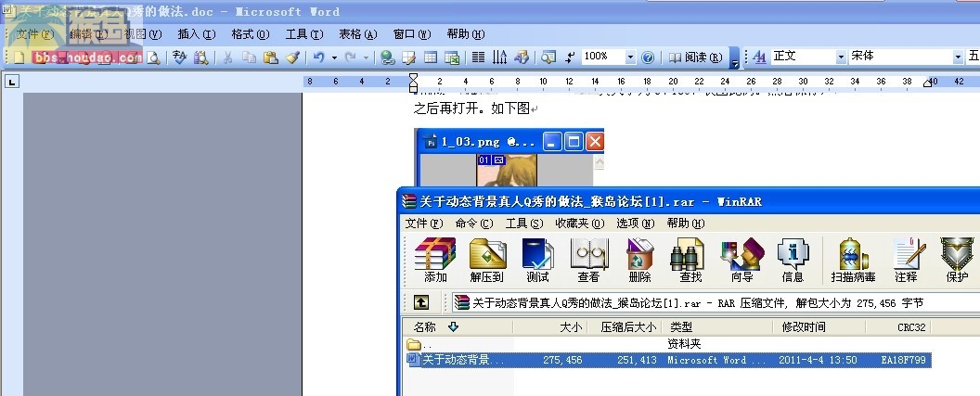Toggle the Drawing toolbar icon in Word
The width and height of the screenshot is (980, 396).
coord(521,57)
